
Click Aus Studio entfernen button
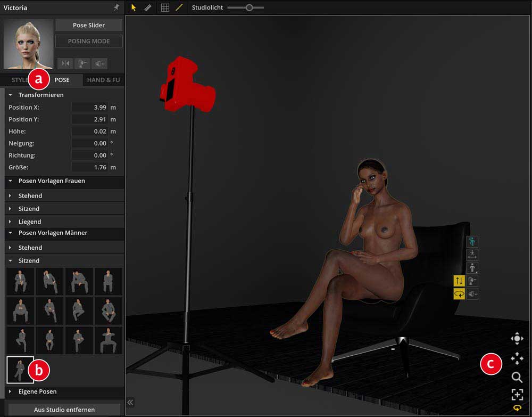point(64,410)
